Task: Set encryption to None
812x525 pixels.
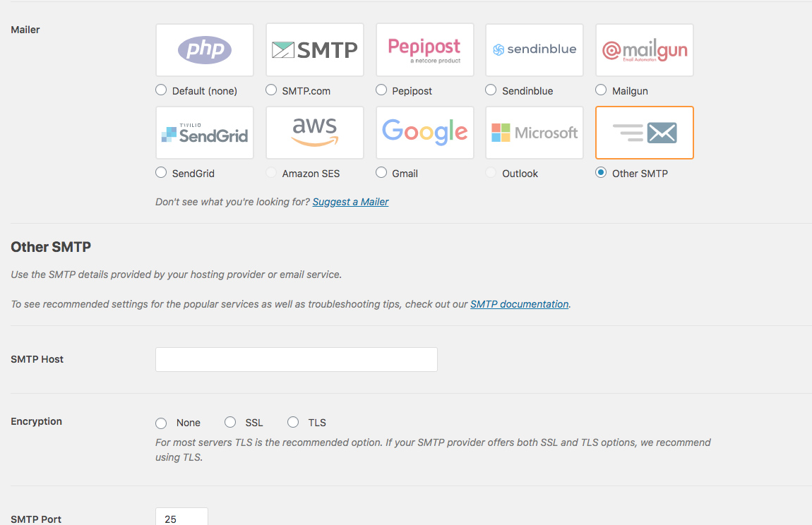Action: (161, 423)
